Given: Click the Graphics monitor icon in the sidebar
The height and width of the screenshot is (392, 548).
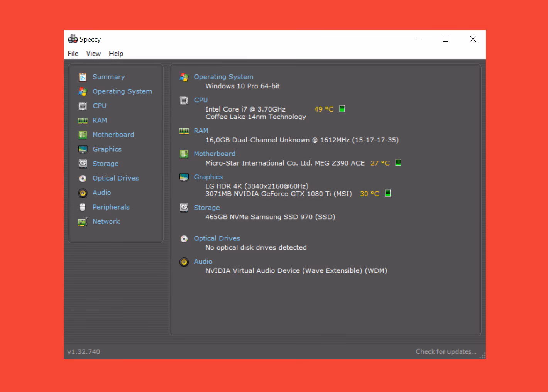Looking at the screenshot, I should click(83, 149).
